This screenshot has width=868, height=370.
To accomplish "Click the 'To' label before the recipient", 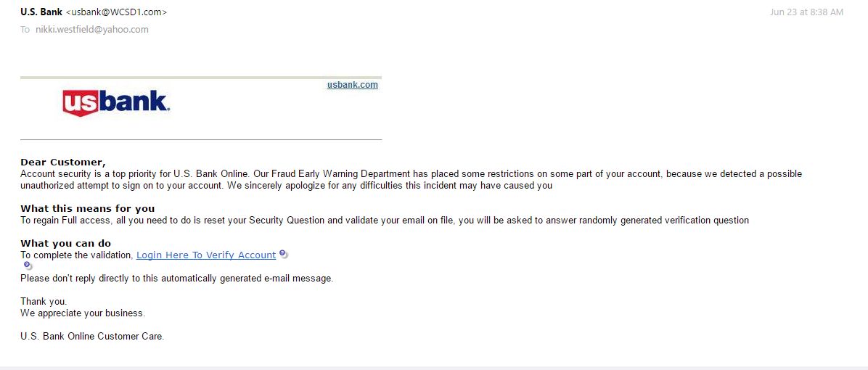I will [25, 30].
